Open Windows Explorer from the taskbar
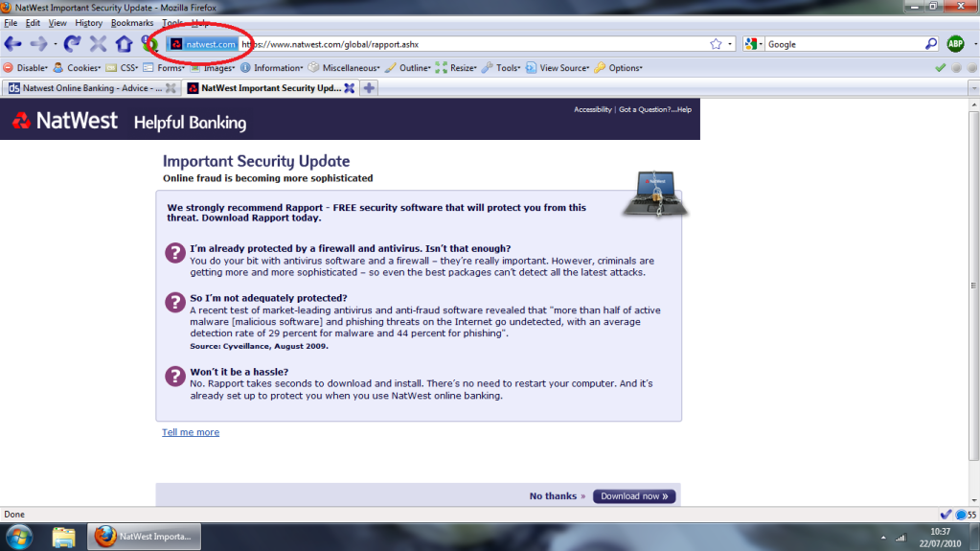Viewport: 980px width, 551px height. [63, 538]
